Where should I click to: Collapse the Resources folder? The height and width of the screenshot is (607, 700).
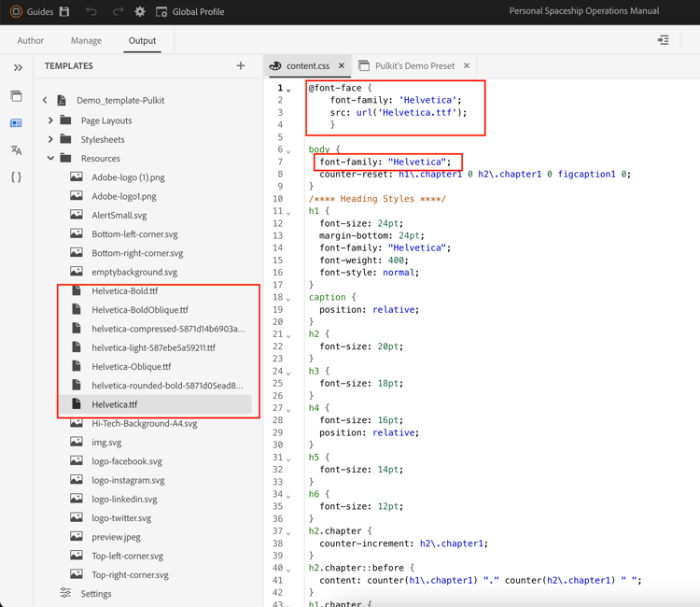coord(51,159)
